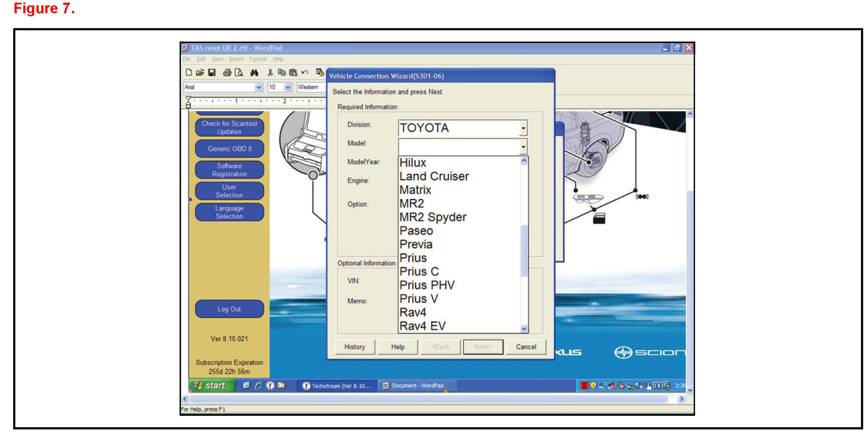Click the WordPad horizontal scrollbar left arrow
Screen dimensions: 868x436
click(x=185, y=399)
